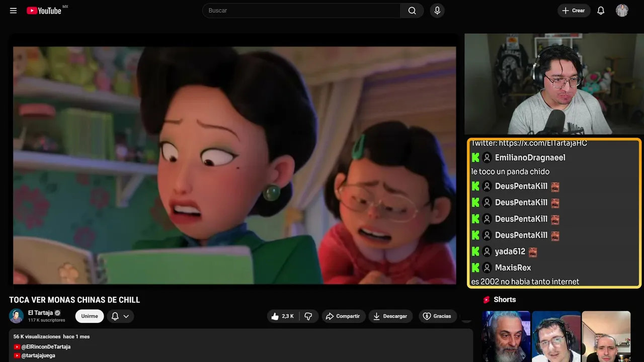Open the Short showing the bald man in white shirt
The height and width of the screenshot is (362, 644).
606,336
